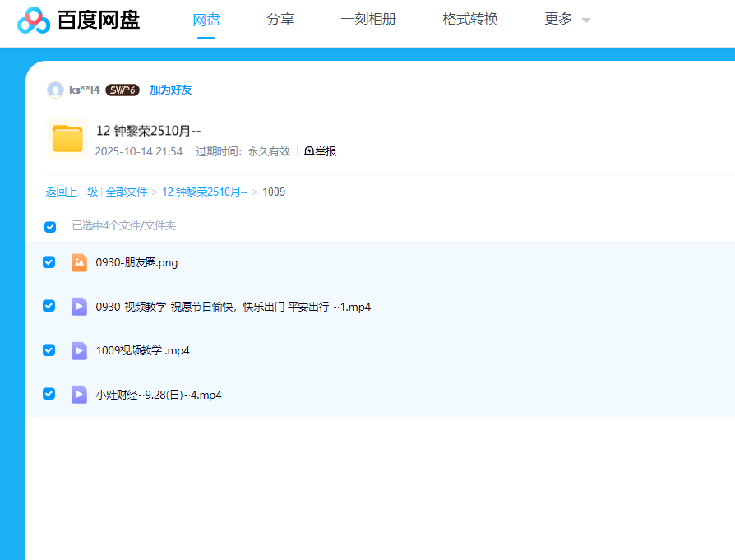Expand the 更多 dropdown arrow
The width and height of the screenshot is (735, 560).
pos(586,21)
